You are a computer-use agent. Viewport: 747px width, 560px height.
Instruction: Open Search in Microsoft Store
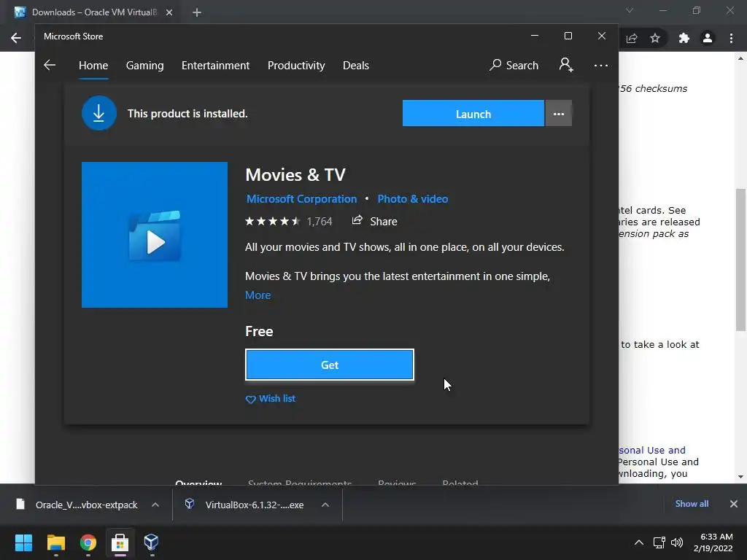[514, 65]
